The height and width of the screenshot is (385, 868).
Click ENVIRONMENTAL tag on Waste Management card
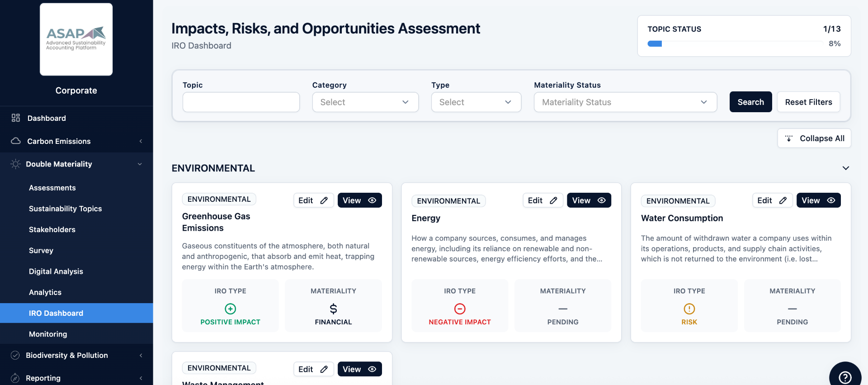tap(219, 368)
